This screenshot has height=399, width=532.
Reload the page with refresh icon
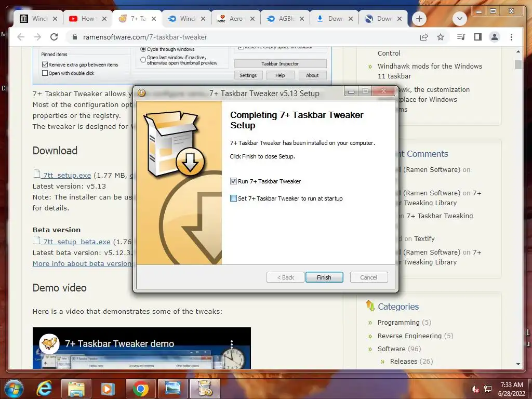coord(54,37)
